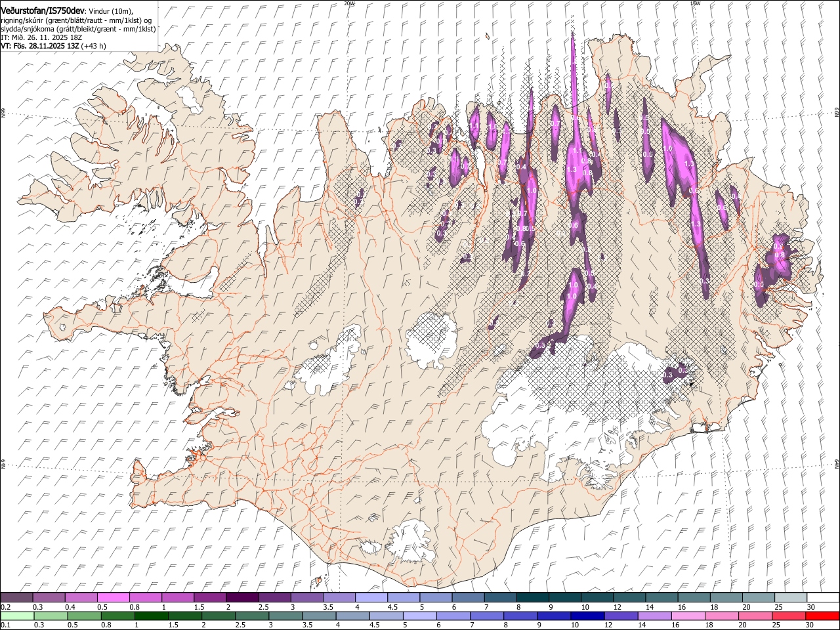Pick the upper snow scale swatch starting at 0.3
Viewport: 840px width, 630px height.
[x=49, y=597]
